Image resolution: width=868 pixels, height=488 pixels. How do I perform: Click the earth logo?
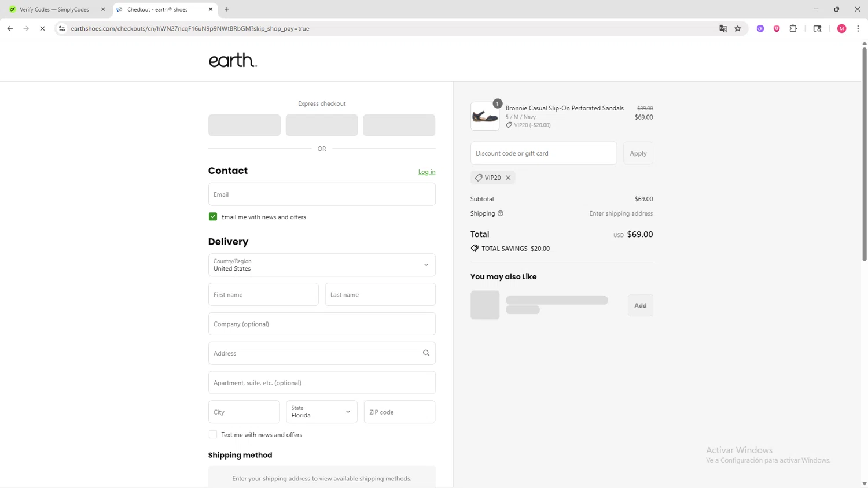tap(233, 60)
